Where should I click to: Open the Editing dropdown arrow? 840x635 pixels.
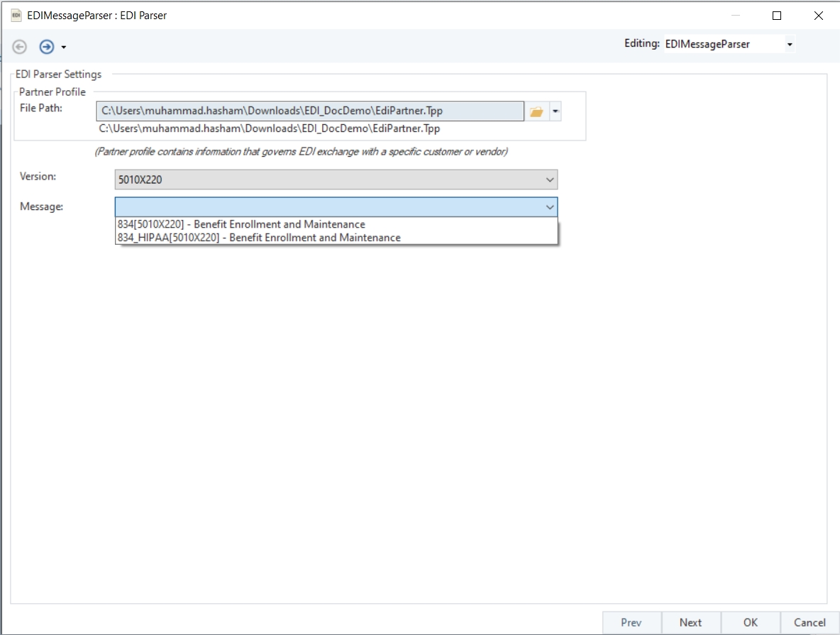[790, 45]
